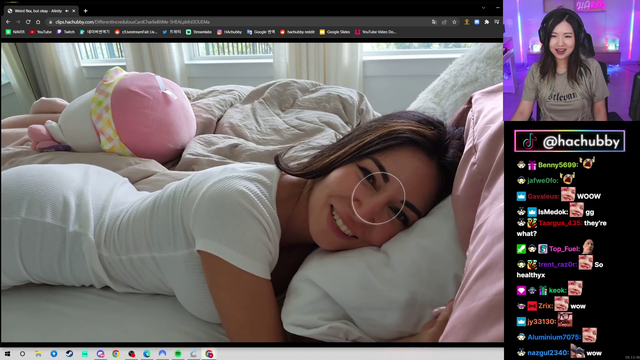Reload the current page
640x360 pixels.
(28, 22)
